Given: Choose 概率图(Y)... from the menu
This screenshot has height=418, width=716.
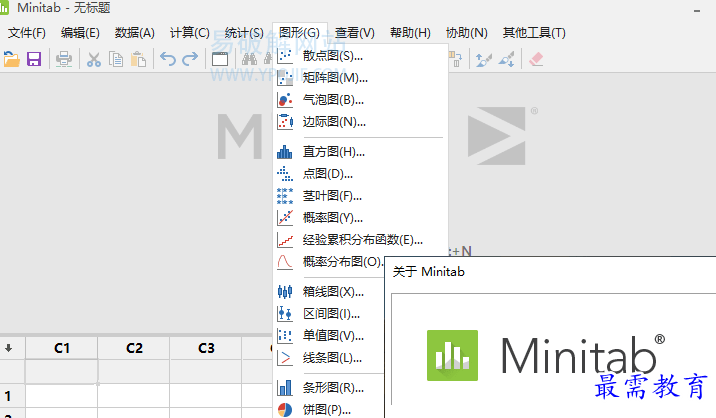Looking at the screenshot, I should [361, 217].
